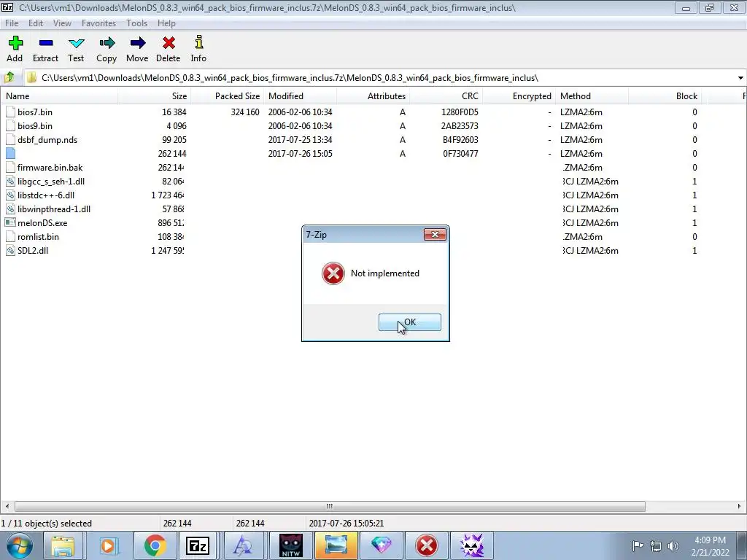This screenshot has width=747, height=560.
Task: Select the romlist.bin file icon
Action: 10,237
